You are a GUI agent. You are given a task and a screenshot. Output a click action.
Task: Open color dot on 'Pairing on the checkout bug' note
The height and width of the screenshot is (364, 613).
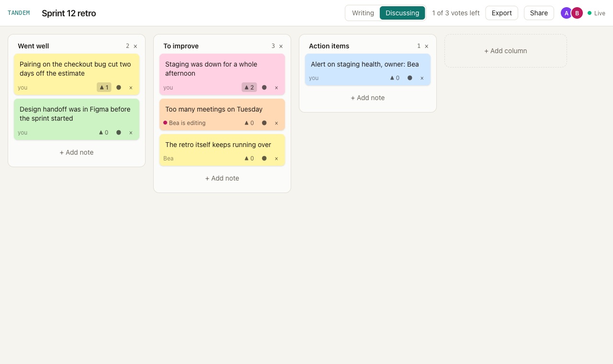click(119, 87)
